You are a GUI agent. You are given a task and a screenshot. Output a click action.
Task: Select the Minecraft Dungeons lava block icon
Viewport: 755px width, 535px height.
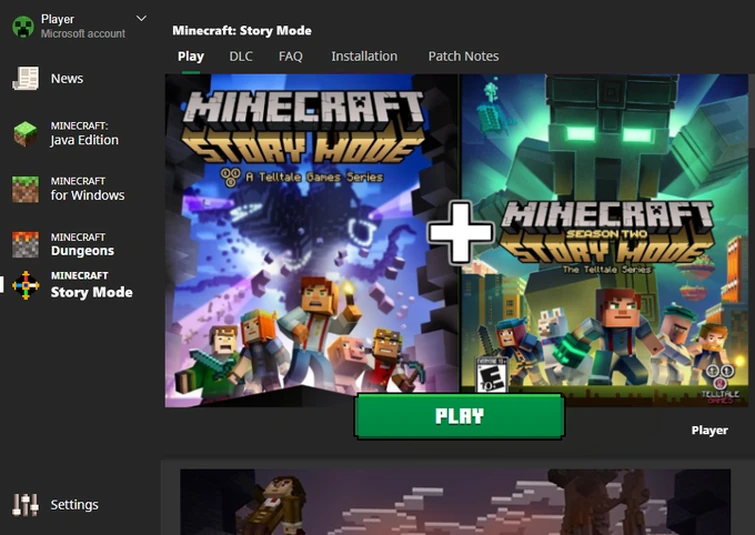click(x=26, y=245)
